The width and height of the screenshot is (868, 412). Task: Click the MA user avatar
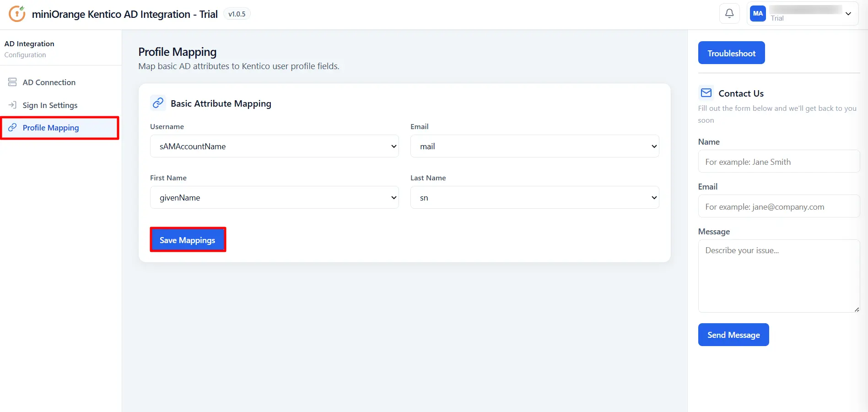[x=758, y=14]
